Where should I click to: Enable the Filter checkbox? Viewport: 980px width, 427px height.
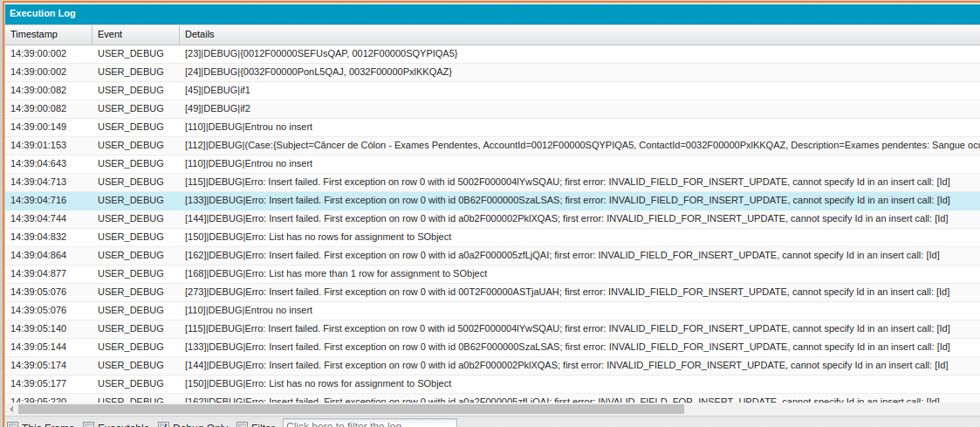coord(242,425)
